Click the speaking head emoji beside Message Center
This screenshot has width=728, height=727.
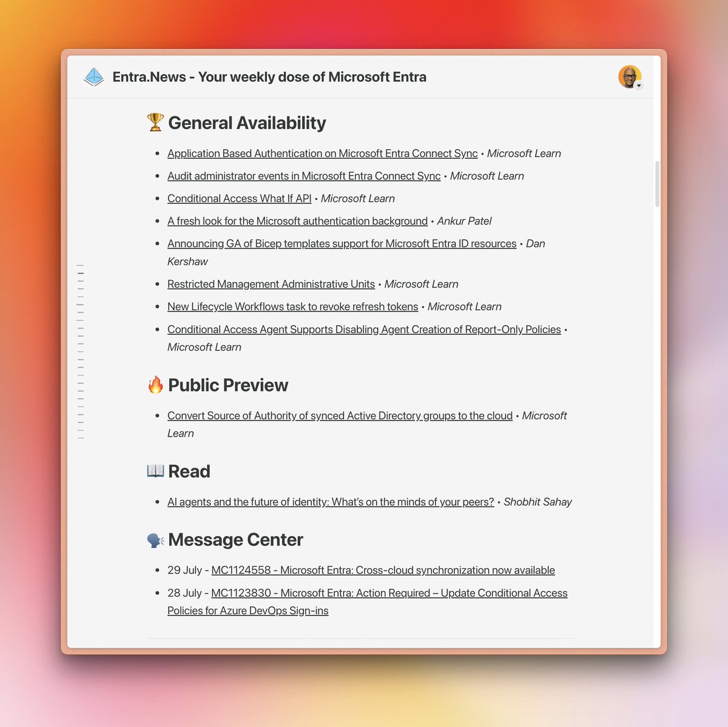tap(155, 540)
